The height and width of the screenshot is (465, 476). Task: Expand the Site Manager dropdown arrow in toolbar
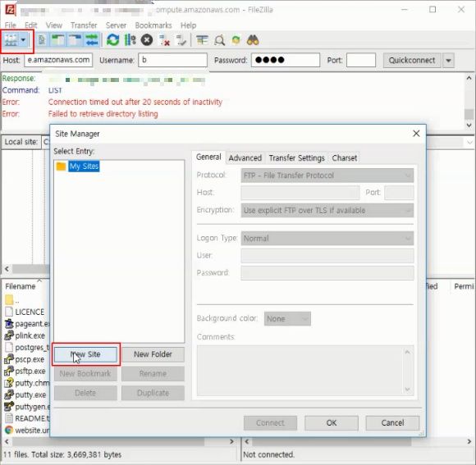coord(23,40)
